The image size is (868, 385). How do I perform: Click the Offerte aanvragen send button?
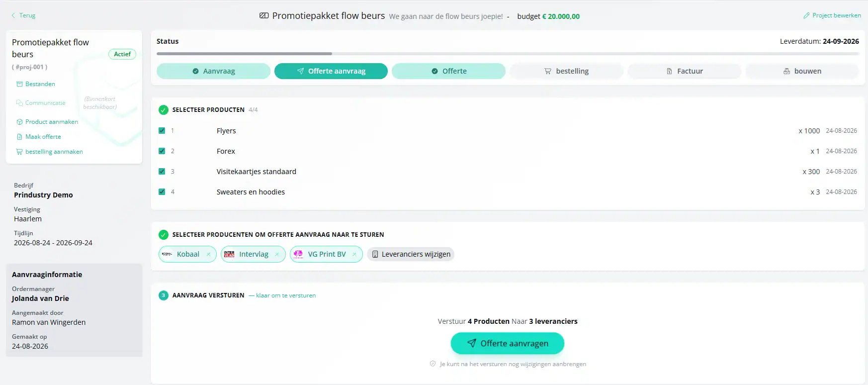click(x=508, y=343)
